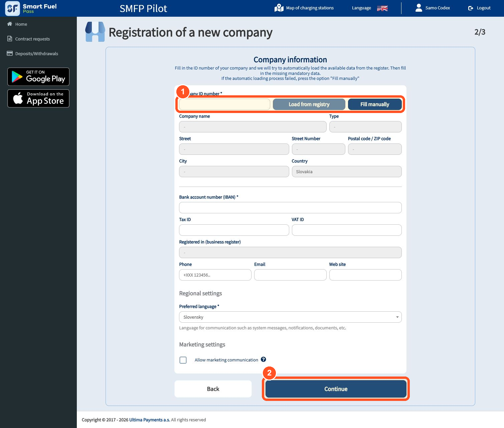Click the Regional settings heading
504x428 pixels.
(200, 293)
